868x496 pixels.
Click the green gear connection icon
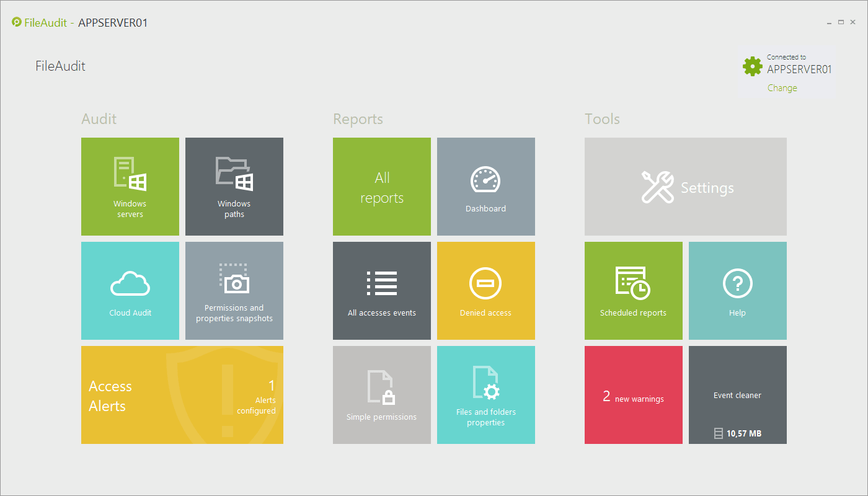[753, 66]
